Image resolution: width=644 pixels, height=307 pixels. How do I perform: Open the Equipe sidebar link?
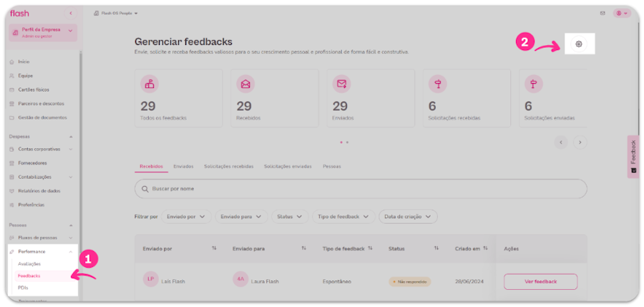(x=26, y=76)
